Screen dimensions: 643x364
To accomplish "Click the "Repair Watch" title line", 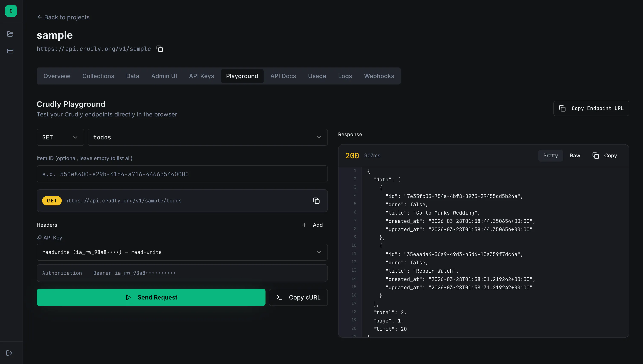I will pyautogui.click(x=422, y=271).
